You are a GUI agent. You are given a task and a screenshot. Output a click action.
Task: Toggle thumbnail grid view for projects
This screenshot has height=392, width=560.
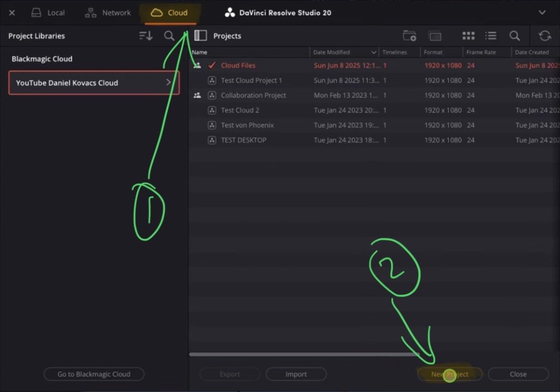click(468, 35)
